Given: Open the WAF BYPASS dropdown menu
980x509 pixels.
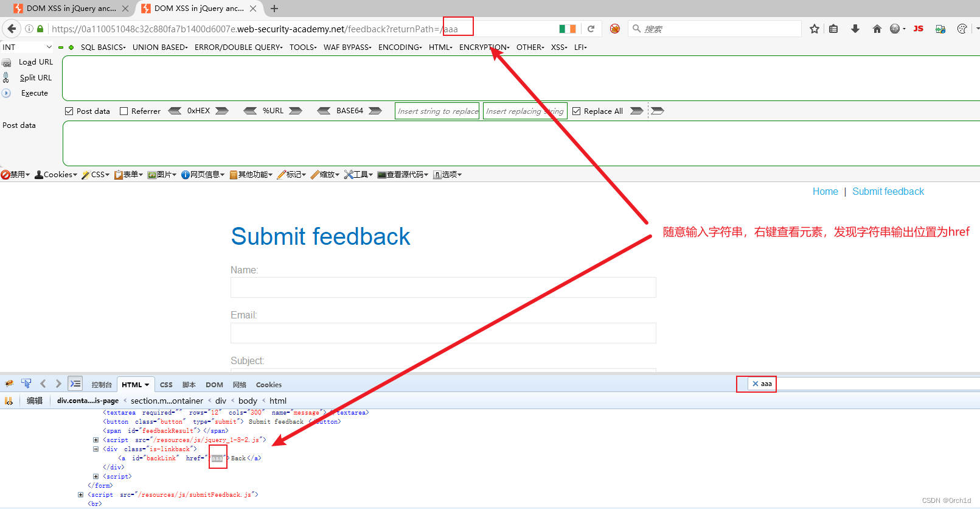Looking at the screenshot, I should pyautogui.click(x=347, y=47).
